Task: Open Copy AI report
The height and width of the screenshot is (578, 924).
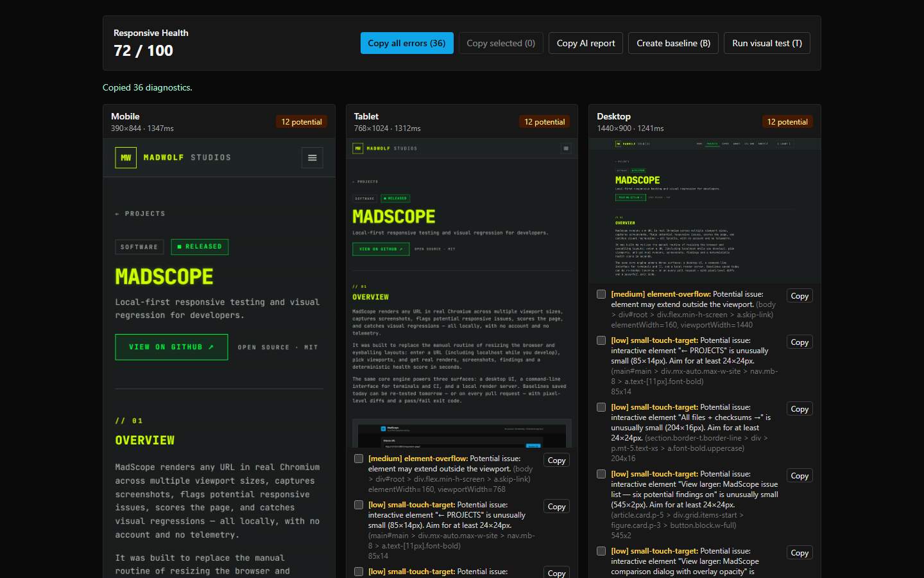Action: tap(586, 43)
